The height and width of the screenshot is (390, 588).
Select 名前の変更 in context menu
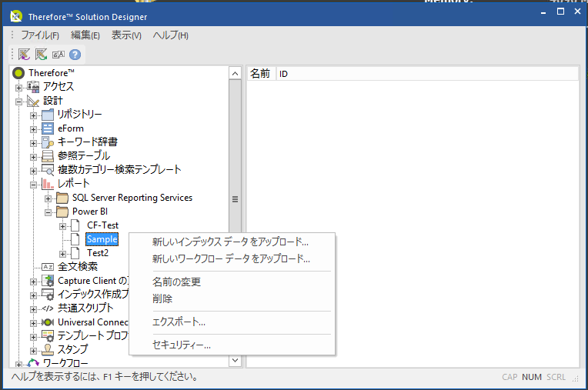point(232,282)
